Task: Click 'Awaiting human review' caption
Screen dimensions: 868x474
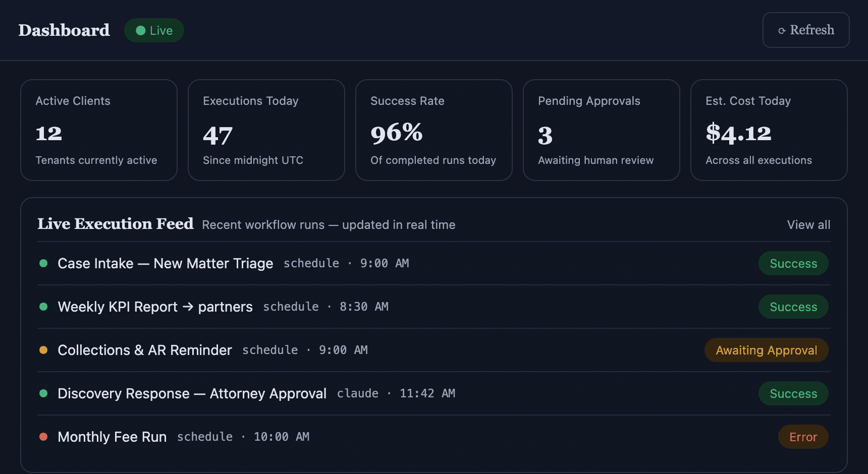Action: click(x=596, y=160)
